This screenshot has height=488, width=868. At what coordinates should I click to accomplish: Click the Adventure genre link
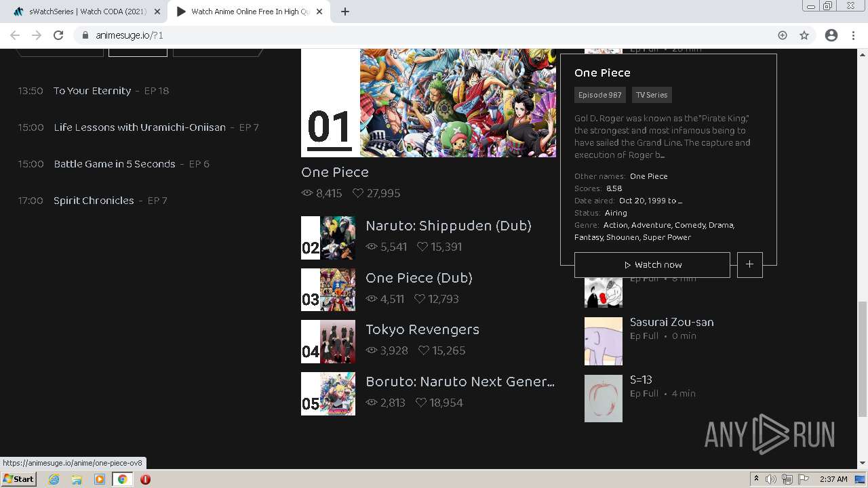coord(652,225)
